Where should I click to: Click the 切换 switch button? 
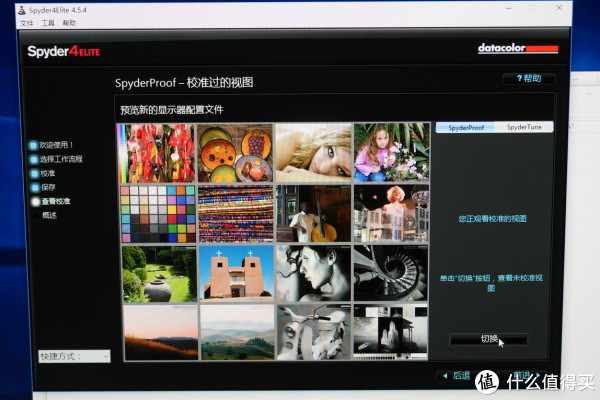(x=489, y=339)
